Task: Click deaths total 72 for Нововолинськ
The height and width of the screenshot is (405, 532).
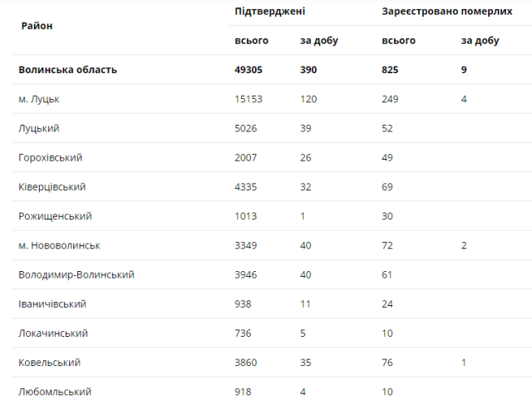Action: [x=388, y=245]
